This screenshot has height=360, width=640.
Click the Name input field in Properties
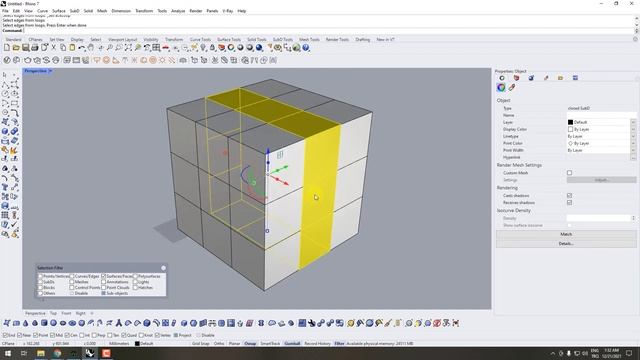[x=601, y=115]
